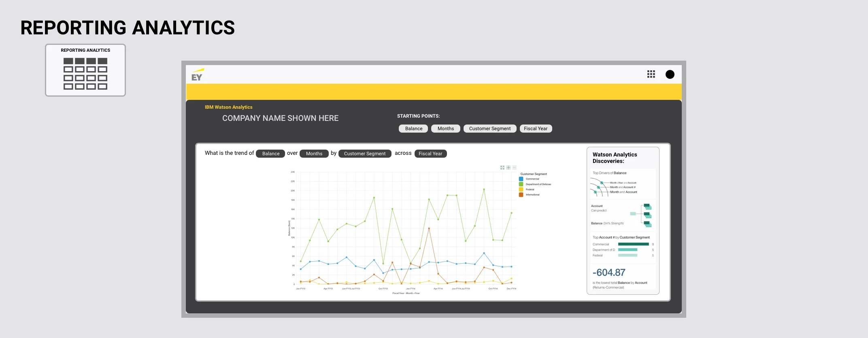Viewport: 868px width, 338px height.
Task: Click the 'STARTING POINTS:' label
Action: [418, 116]
